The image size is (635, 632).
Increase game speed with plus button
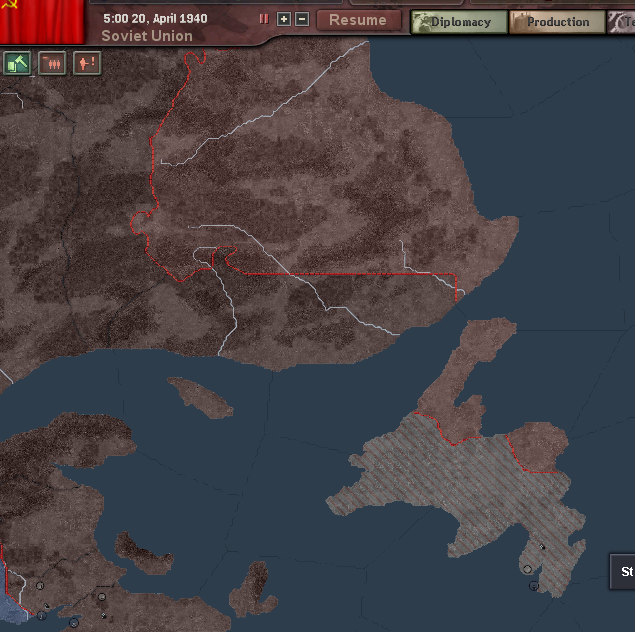[284, 19]
